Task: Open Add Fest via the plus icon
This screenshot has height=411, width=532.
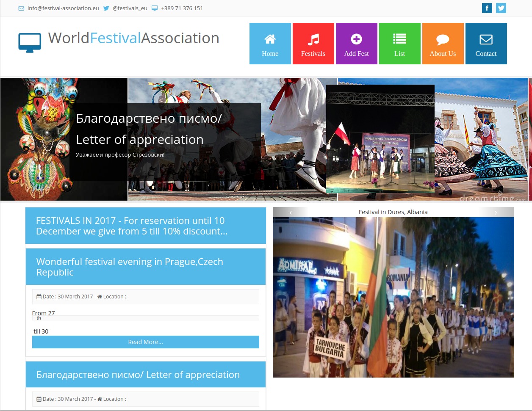Action: (x=356, y=39)
